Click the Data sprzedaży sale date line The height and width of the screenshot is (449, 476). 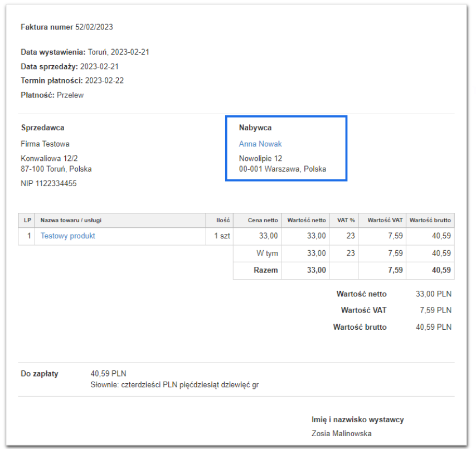70,66
